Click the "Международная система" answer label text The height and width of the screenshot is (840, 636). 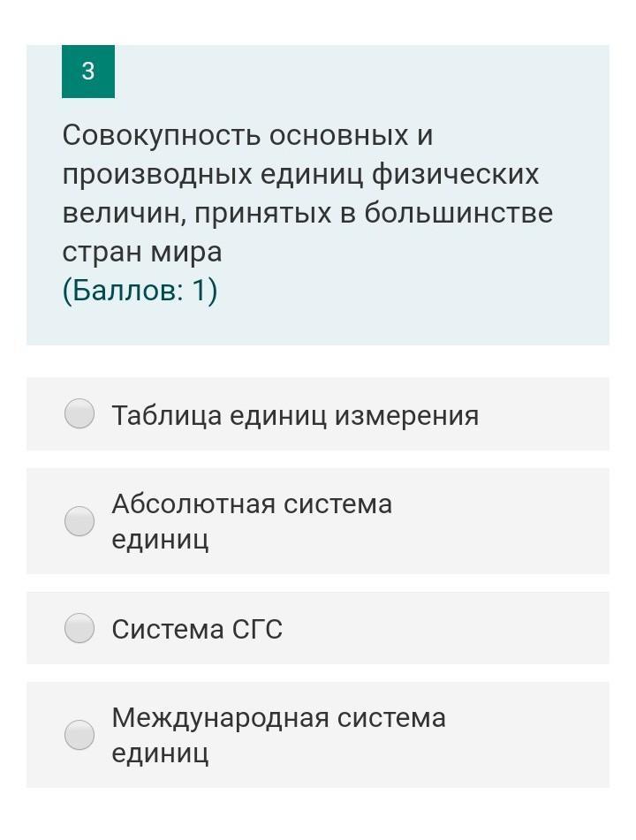(x=278, y=718)
